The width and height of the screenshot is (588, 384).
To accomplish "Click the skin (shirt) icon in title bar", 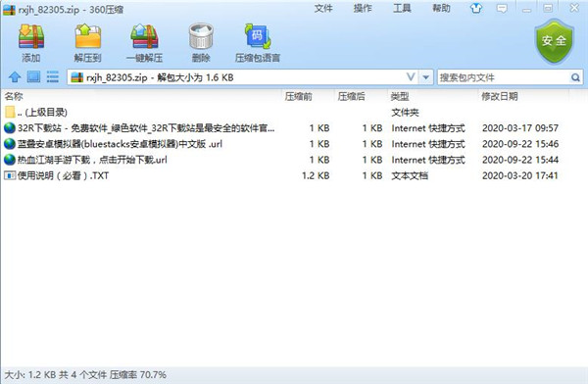I will 476,8.
